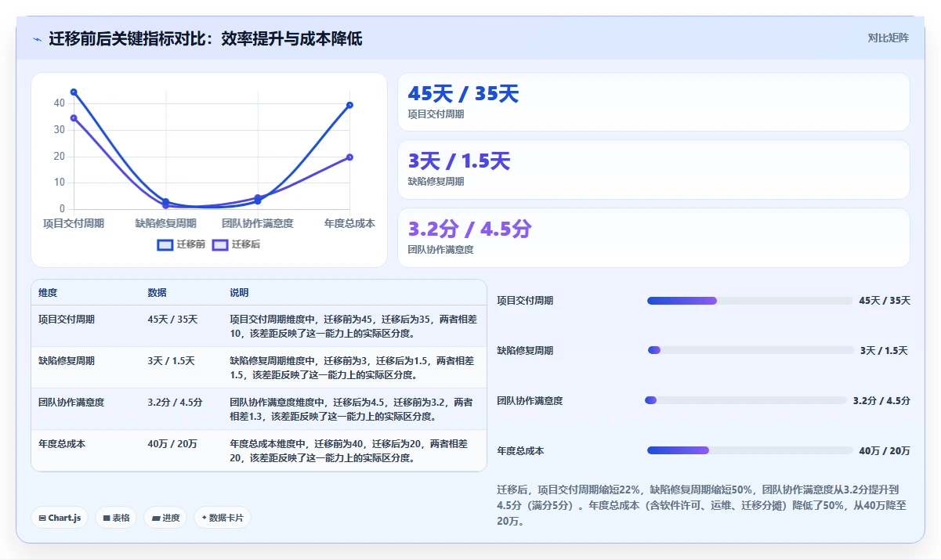The image size is (941, 560).
Task: Open the 45天 / 35天 data card
Action: (x=653, y=102)
